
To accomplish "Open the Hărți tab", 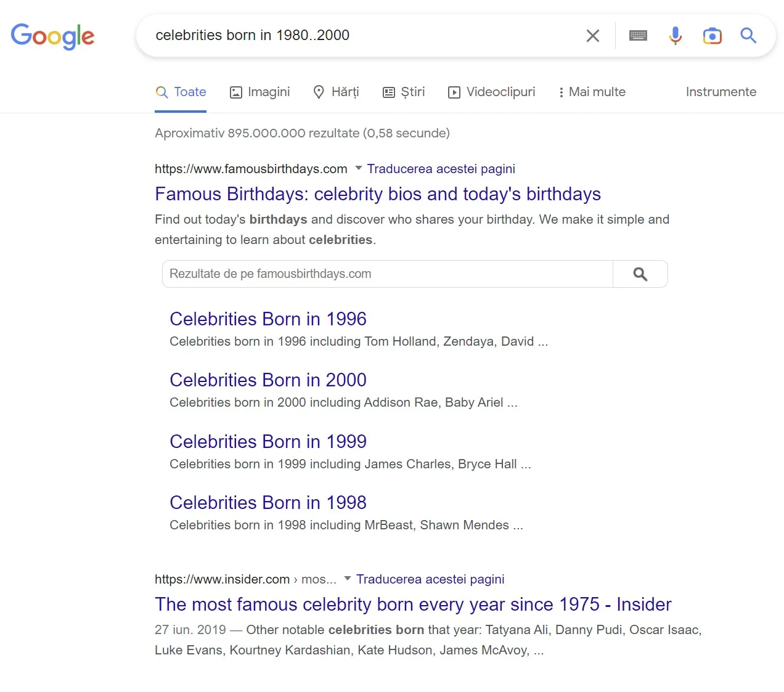I will 336,92.
